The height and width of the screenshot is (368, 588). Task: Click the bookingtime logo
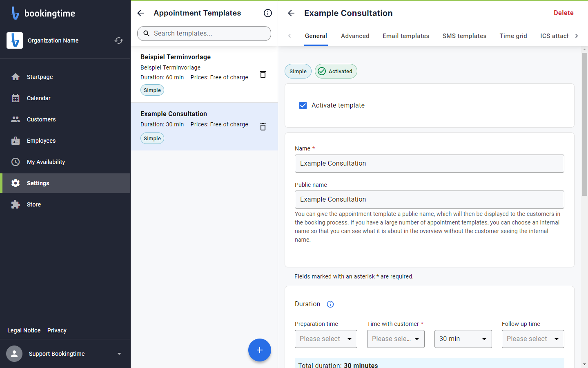click(43, 13)
